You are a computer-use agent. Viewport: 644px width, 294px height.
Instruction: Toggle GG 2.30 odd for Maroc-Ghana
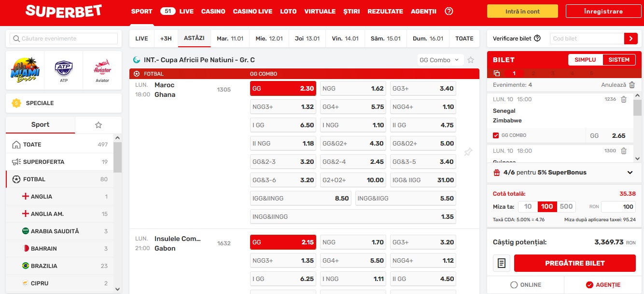point(283,89)
